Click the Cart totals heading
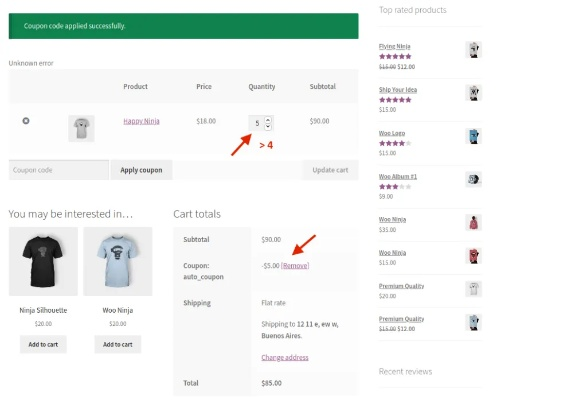587x400 pixels. coord(197,214)
